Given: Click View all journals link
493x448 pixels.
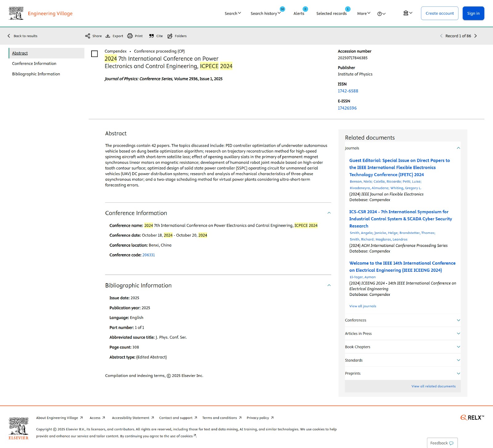Looking at the screenshot, I should [363, 306].
